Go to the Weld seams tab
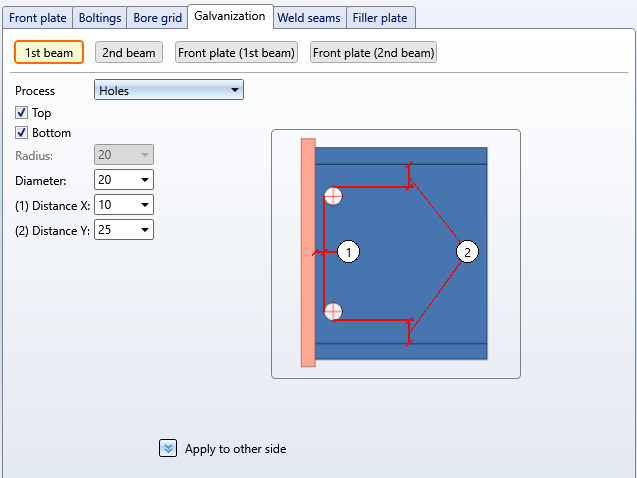 point(309,18)
